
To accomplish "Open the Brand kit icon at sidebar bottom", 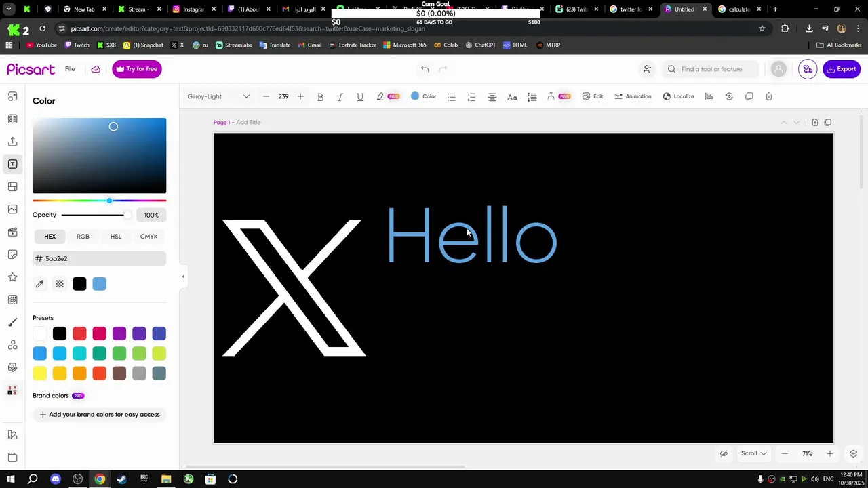I will click(x=12, y=435).
